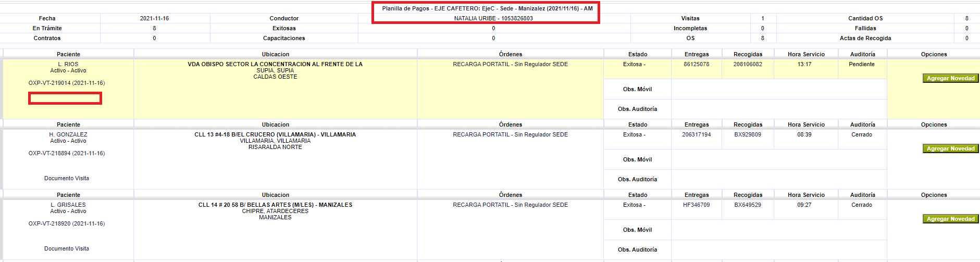
Task: Click Agregar Novedad for H. GONZALEZ
Action: pyautogui.click(x=950, y=148)
